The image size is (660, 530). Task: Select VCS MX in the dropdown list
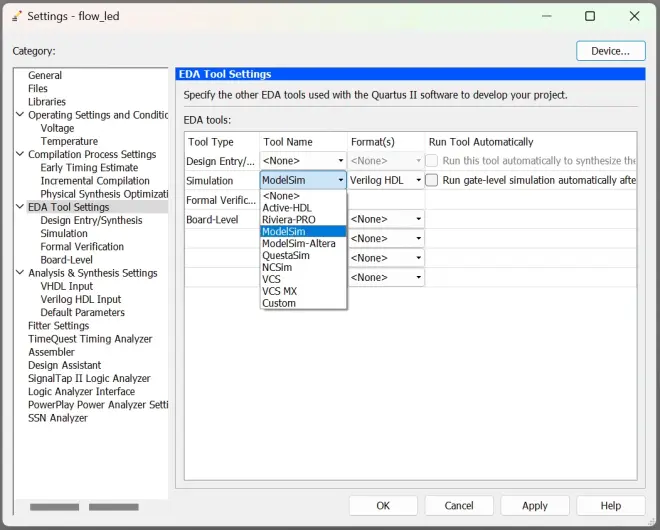279,291
